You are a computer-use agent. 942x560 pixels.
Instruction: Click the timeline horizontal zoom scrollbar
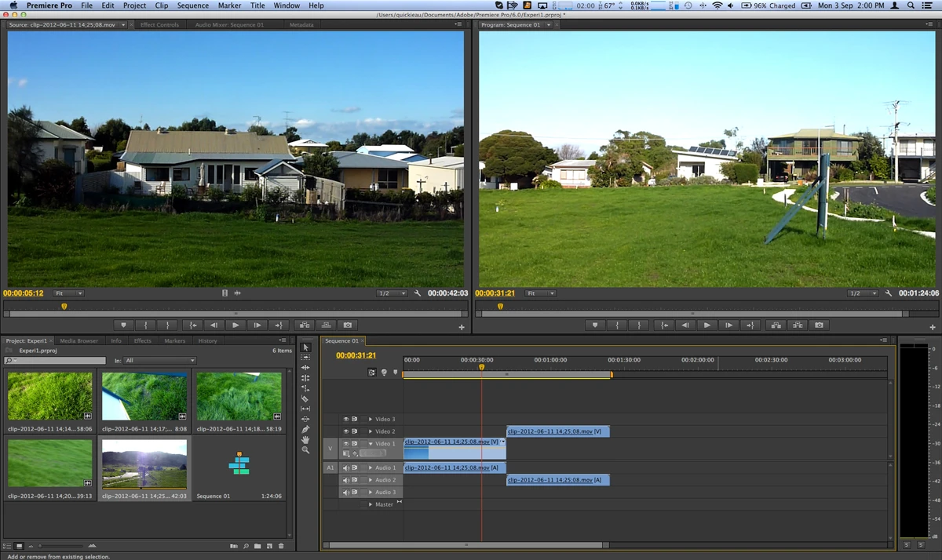pyautogui.click(x=466, y=544)
